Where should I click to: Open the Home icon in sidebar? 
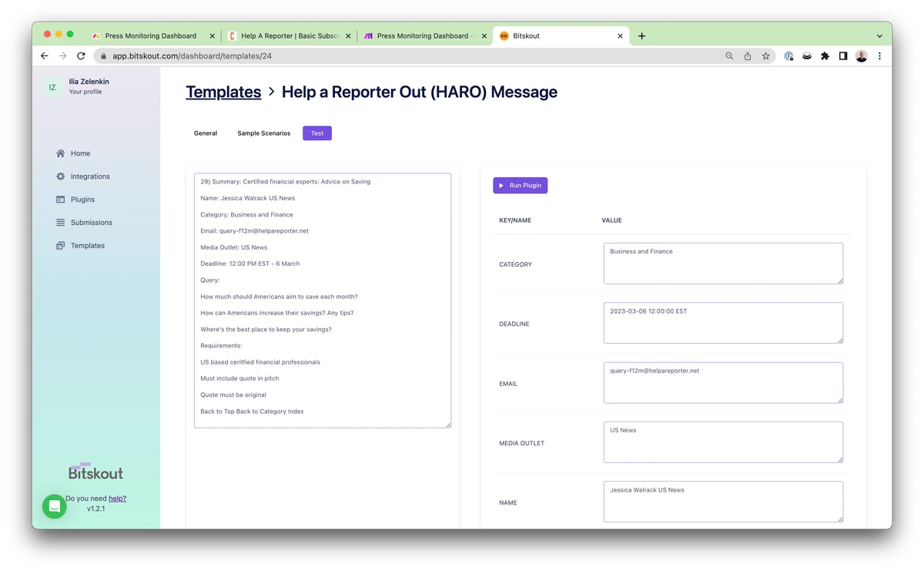60,153
